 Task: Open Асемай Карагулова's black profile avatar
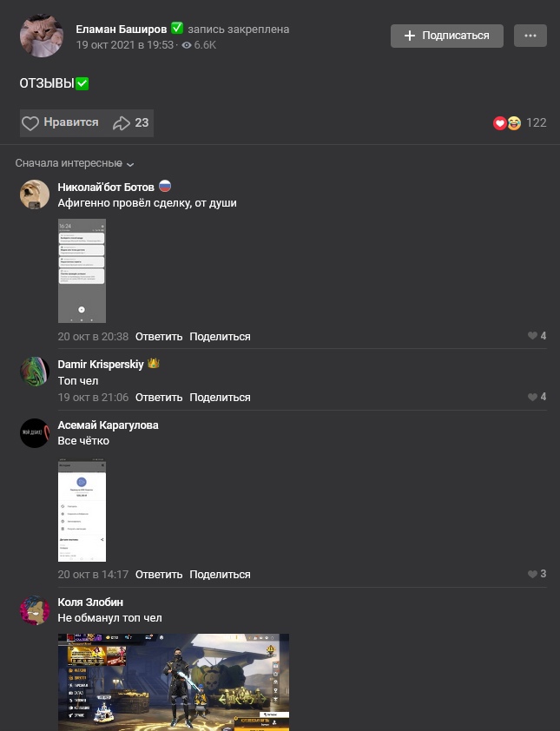[x=35, y=433]
